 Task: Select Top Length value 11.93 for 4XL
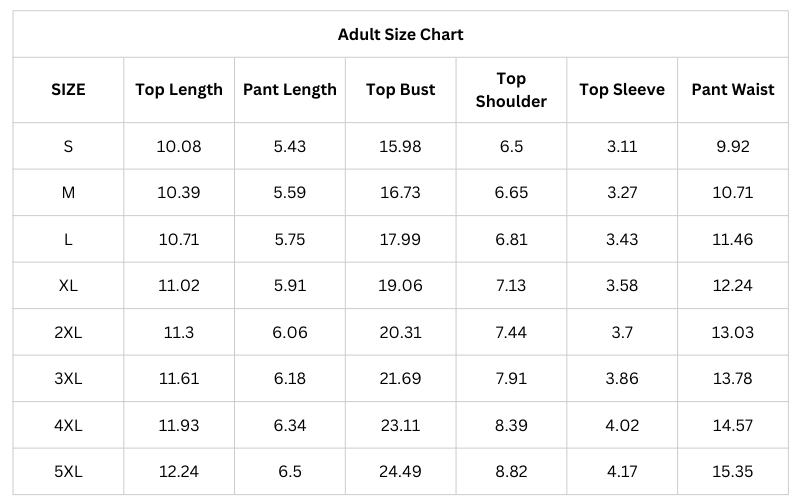[x=179, y=425]
